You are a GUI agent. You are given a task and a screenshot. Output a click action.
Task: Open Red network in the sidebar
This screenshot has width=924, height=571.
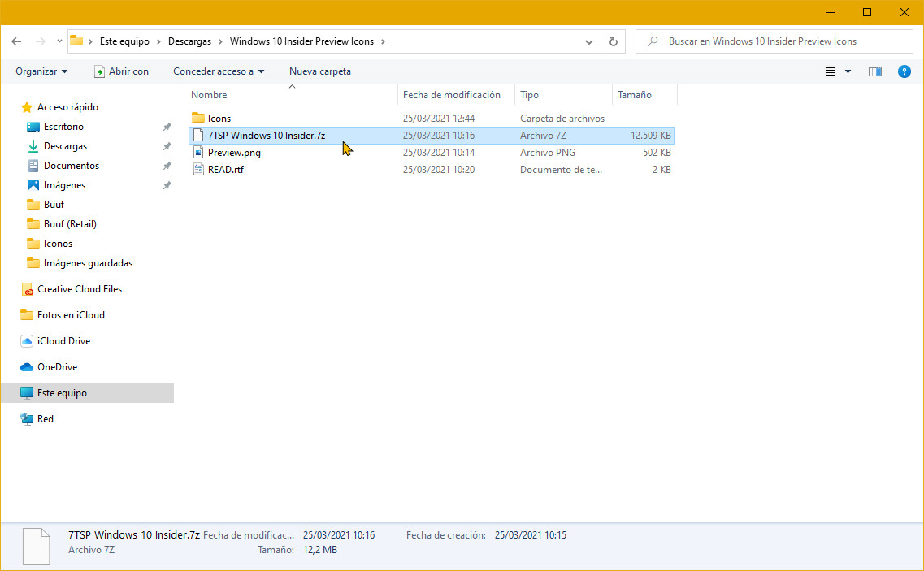coord(46,419)
